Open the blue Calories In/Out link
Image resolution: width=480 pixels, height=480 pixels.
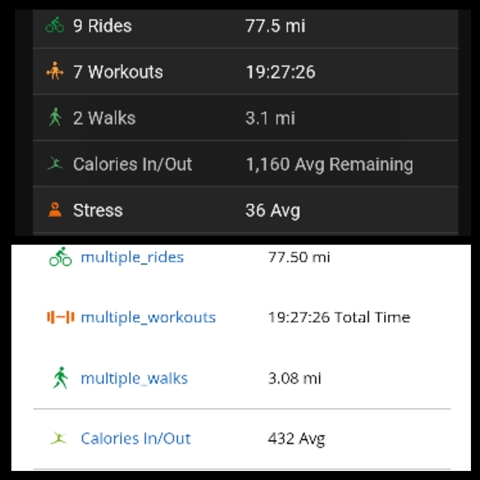(136, 438)
